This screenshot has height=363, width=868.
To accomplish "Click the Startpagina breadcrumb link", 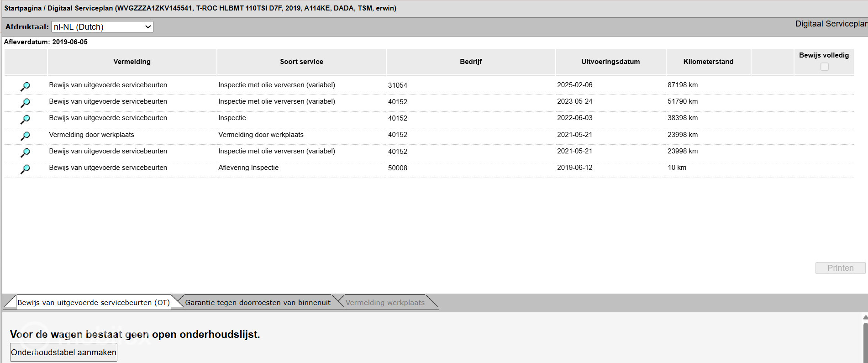I will [22, 8].
